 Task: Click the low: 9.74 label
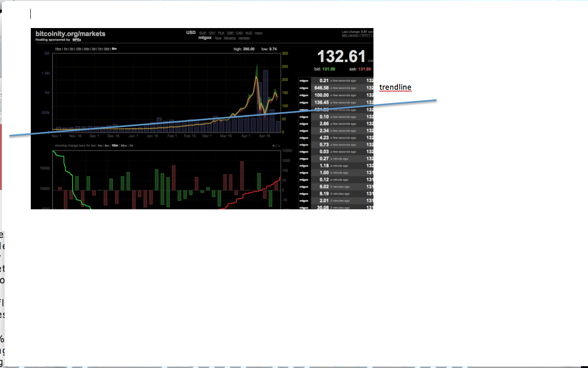(x=269, y=49)
